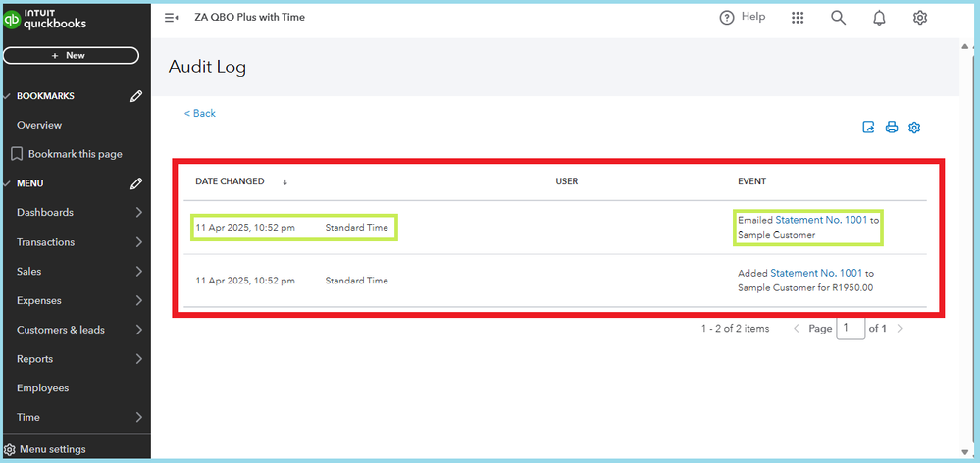Select Dashboards in the sidebar
This screenshot has height=463, width=980.
(45, 213)
